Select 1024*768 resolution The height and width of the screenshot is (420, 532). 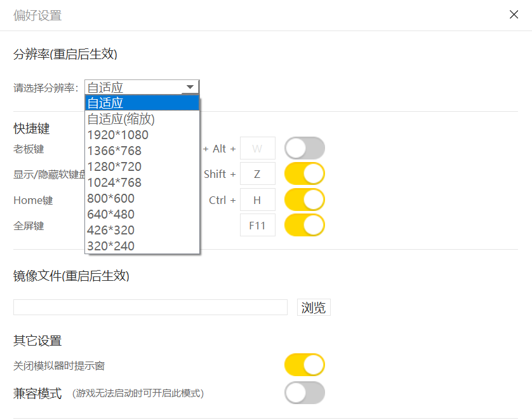click(x=142, y=182)
